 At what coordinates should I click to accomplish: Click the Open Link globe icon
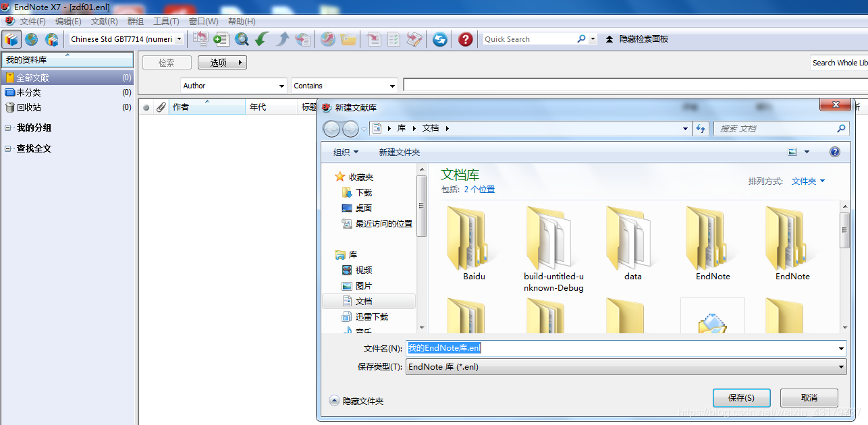[x=327, y=39]
